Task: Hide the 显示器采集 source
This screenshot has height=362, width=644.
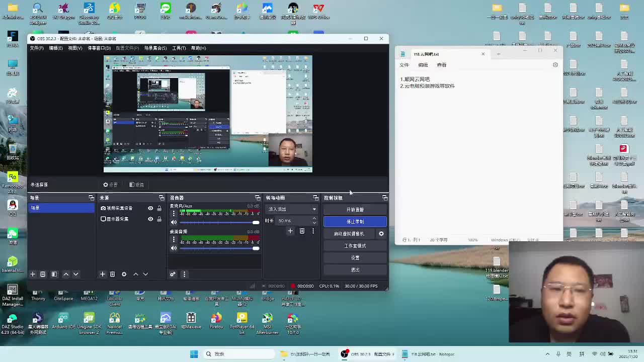Action: (x=150, y=219)
